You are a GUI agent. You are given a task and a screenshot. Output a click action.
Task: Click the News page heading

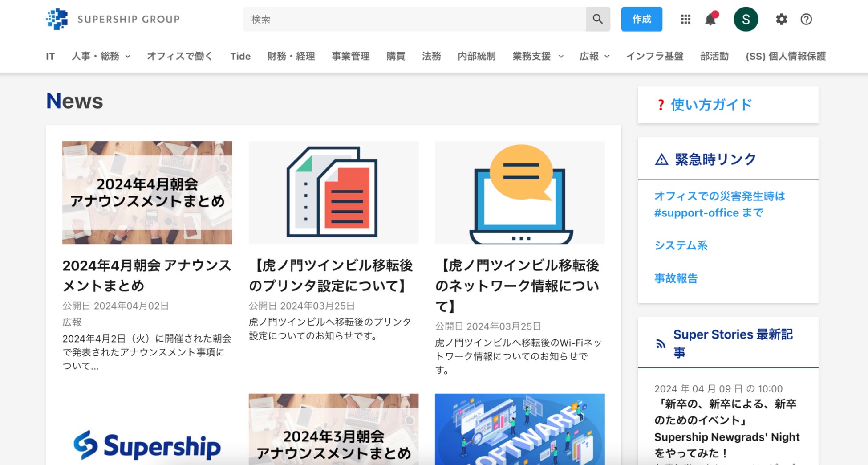[x=75, y=101]
